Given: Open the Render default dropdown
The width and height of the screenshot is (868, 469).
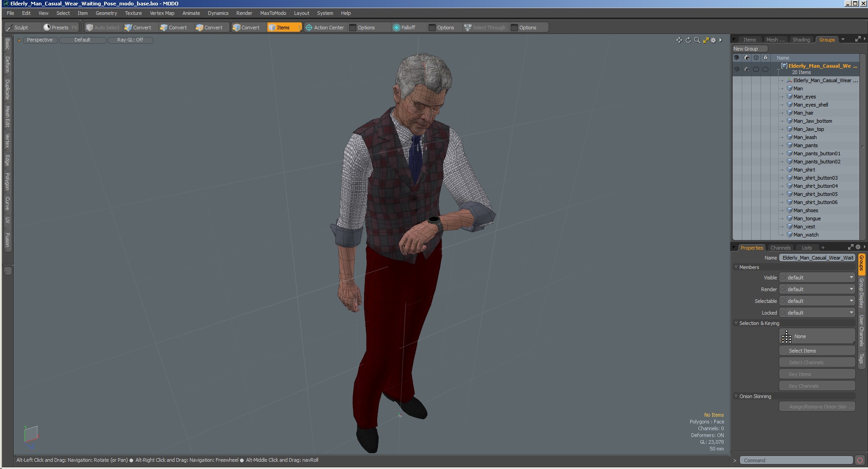Looking at the screenshot, I should (x=820, y=289).
